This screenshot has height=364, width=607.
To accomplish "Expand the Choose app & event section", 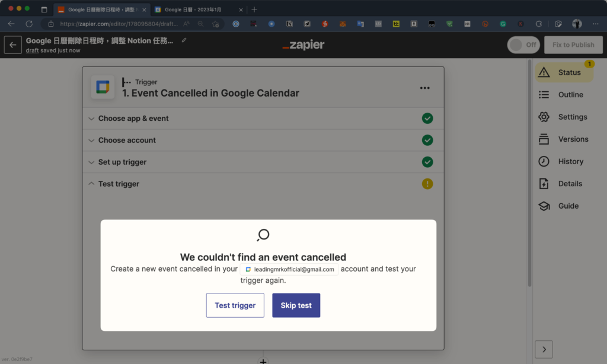I will tap(263, 118).
